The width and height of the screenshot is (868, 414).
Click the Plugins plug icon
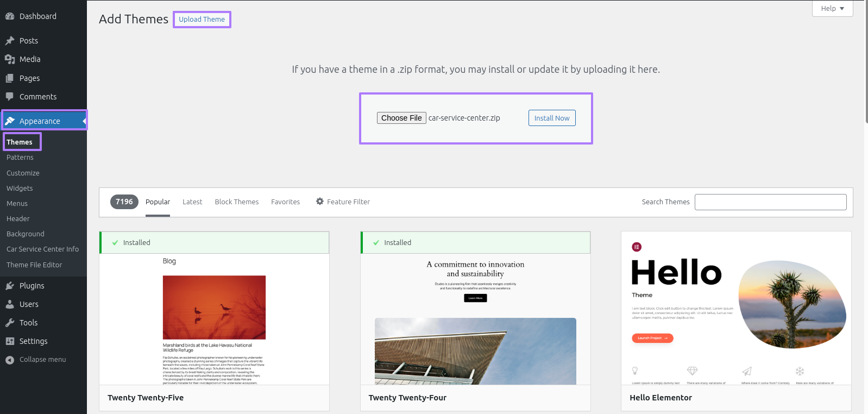pyautogui.click(x=10, y=286)
